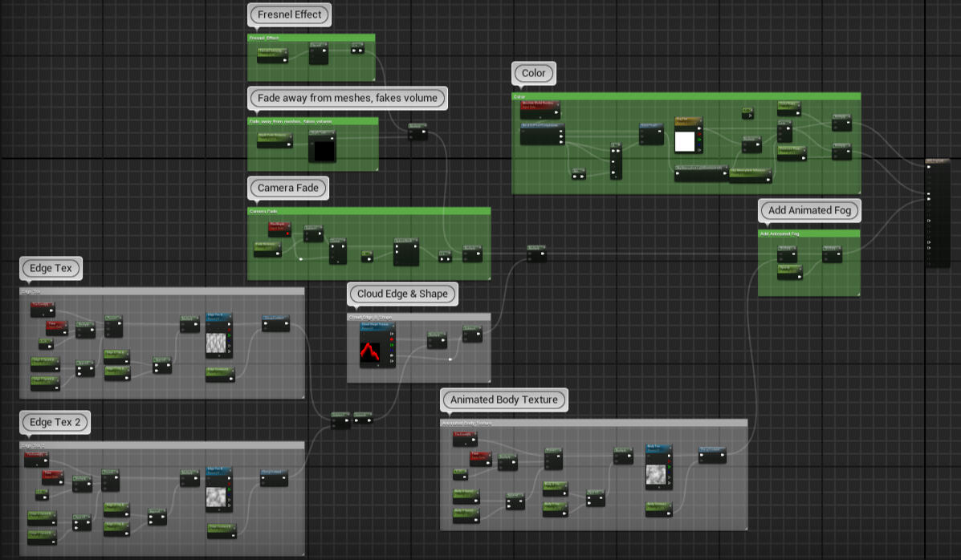
Task: Click the black preview in the Fade away group
Action: (324, 150)
